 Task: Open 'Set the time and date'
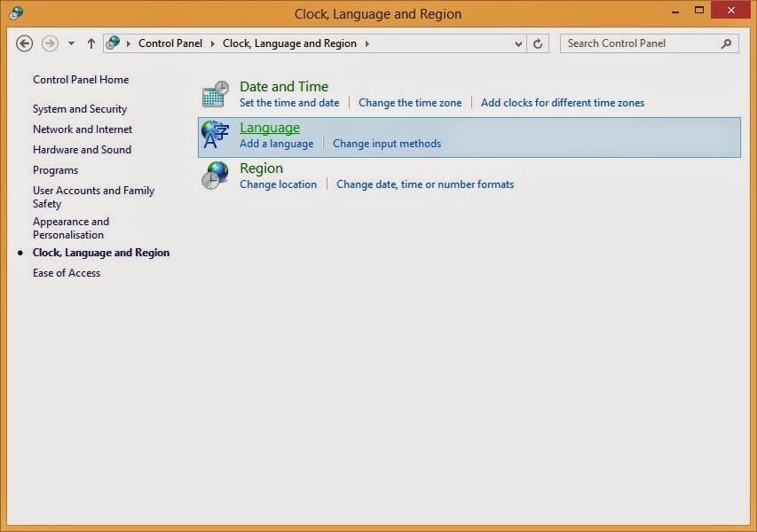(x=288, y=103)
